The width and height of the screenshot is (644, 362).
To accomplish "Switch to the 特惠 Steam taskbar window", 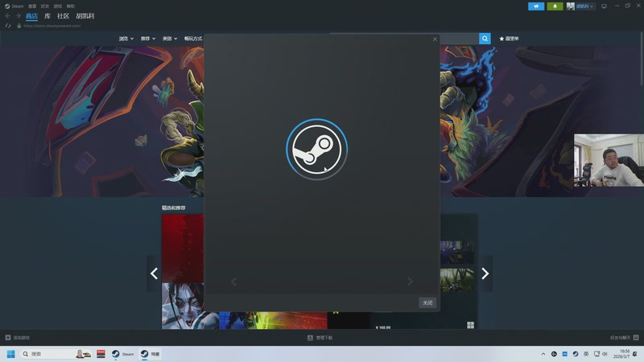I will click(x=150, y=354).
